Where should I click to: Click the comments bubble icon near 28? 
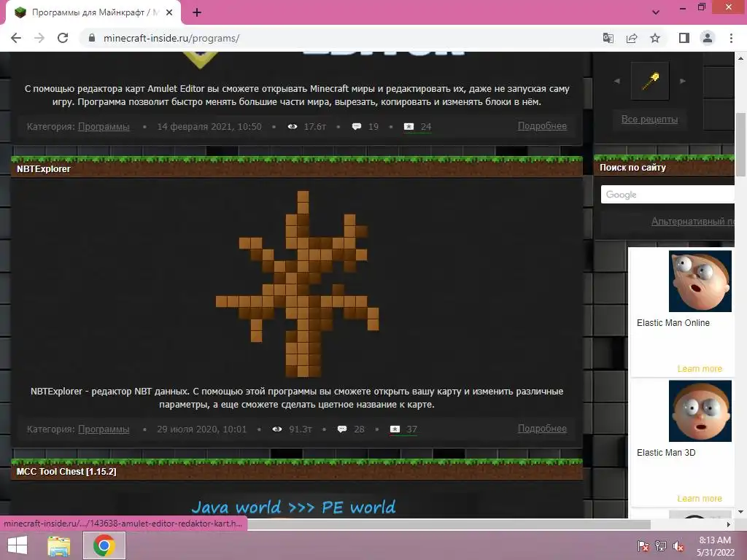[x=342, y=429]
